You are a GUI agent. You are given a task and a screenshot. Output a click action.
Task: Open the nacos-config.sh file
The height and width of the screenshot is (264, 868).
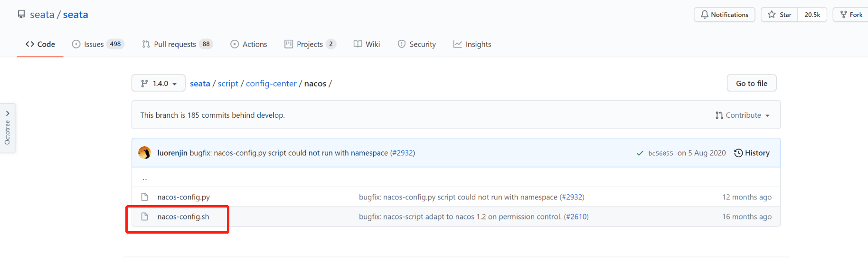click(183, 217)
